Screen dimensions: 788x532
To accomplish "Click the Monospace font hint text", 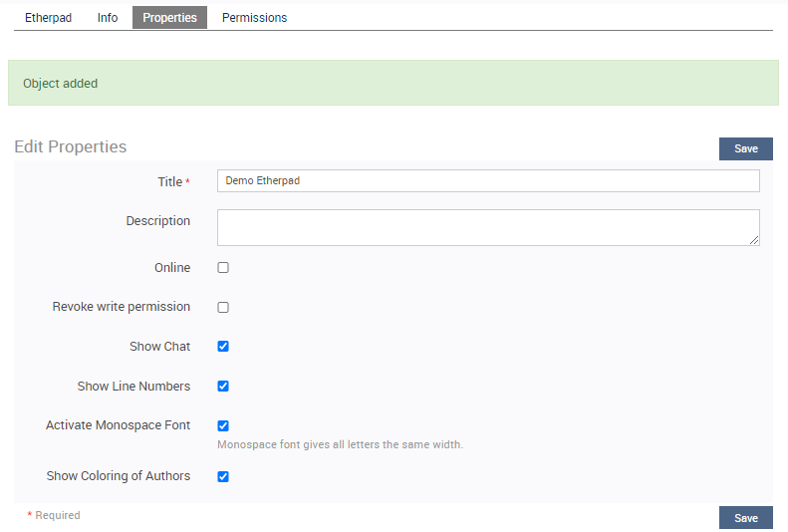I will (341, 444).
